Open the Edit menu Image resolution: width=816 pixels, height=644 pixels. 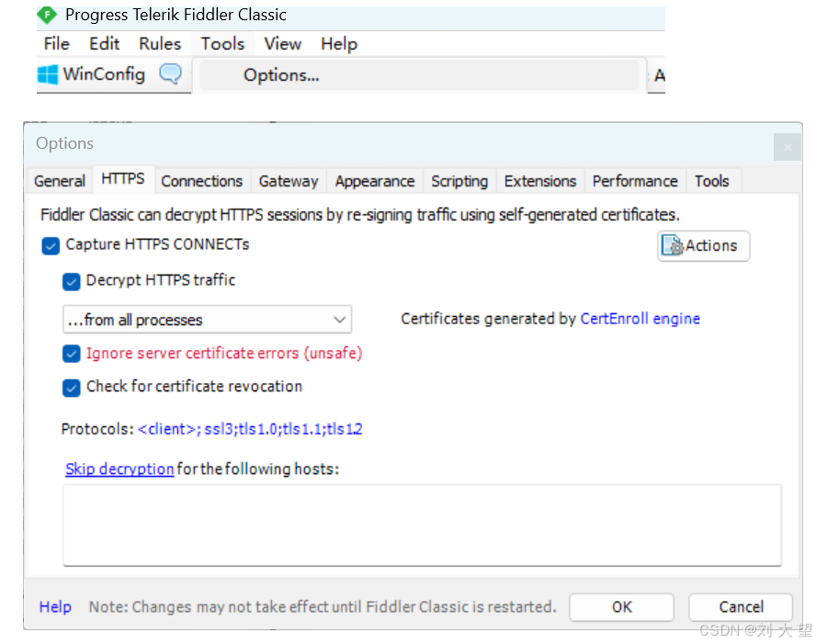104,44
